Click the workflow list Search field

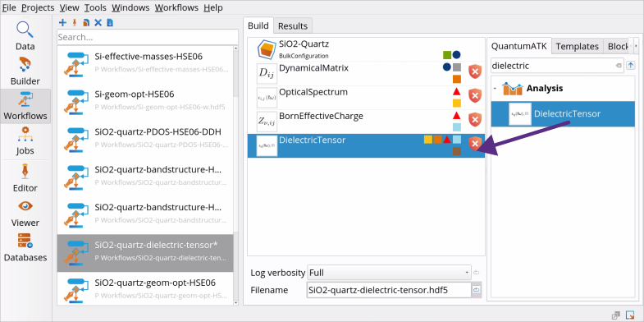pyautogui.click(x=148, y=37)
